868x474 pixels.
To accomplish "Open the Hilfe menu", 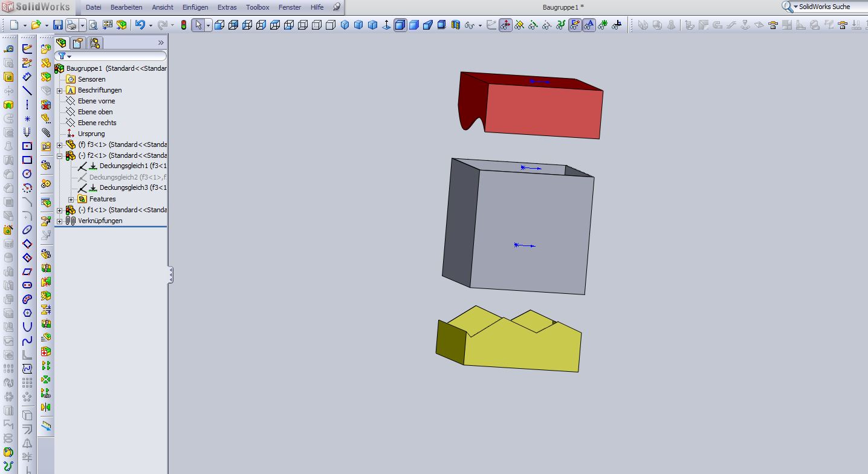I will [317, 7].
